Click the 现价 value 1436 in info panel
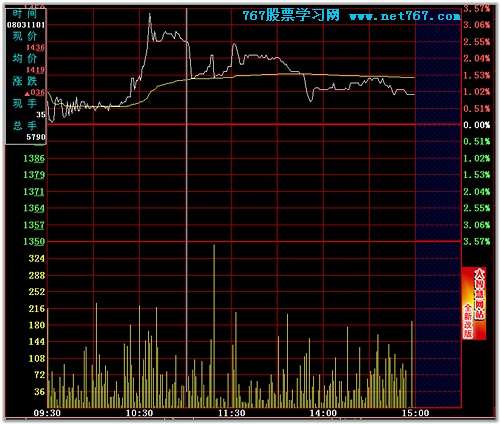The height and width of the screenshot is (424, 500). tap(35, 48)
